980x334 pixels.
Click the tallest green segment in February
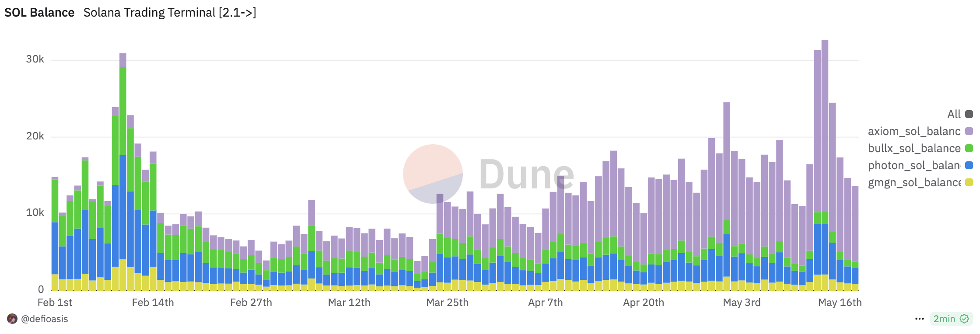coord(123,111)
